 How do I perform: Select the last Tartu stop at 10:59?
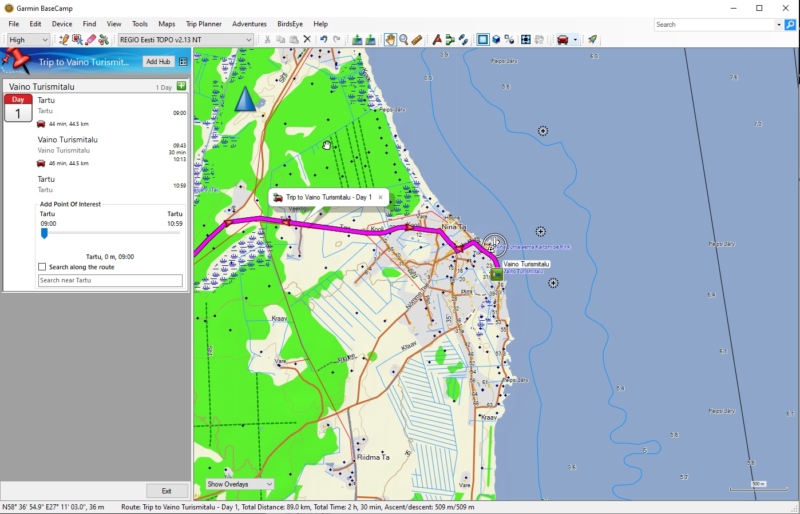click(111, 184)
